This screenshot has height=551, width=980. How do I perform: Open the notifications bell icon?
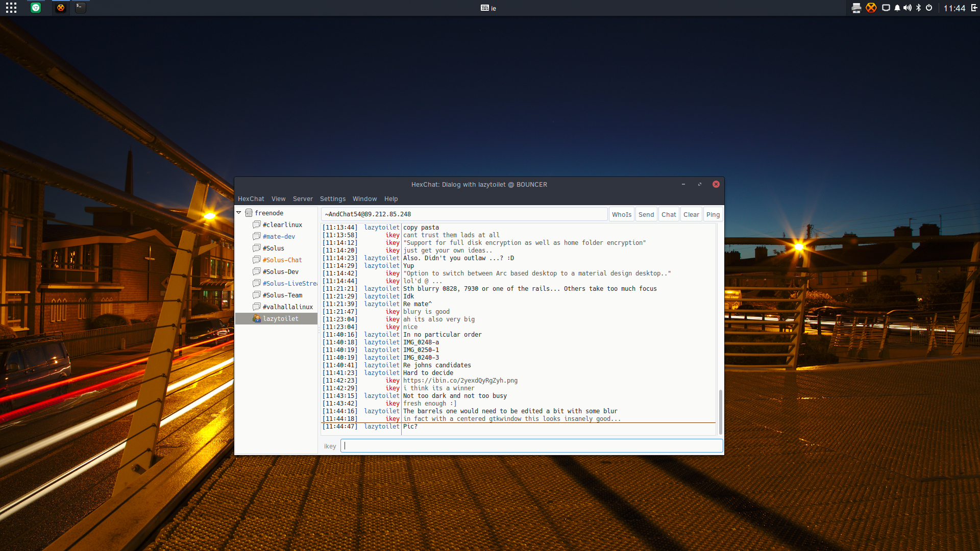[x=897, y=8]
